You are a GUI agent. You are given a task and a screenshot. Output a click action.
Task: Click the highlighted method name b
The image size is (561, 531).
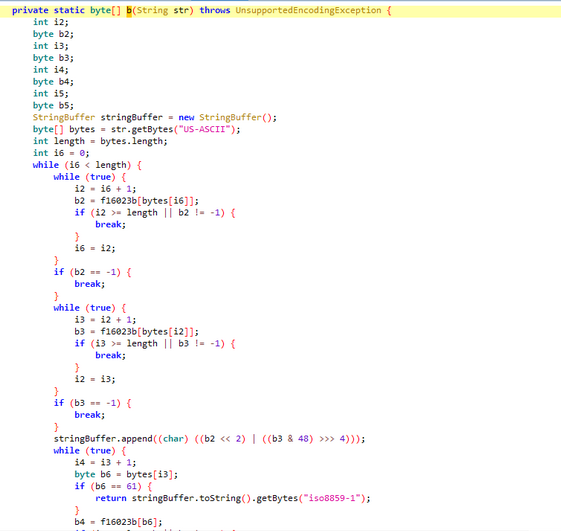tap(129, 11)
